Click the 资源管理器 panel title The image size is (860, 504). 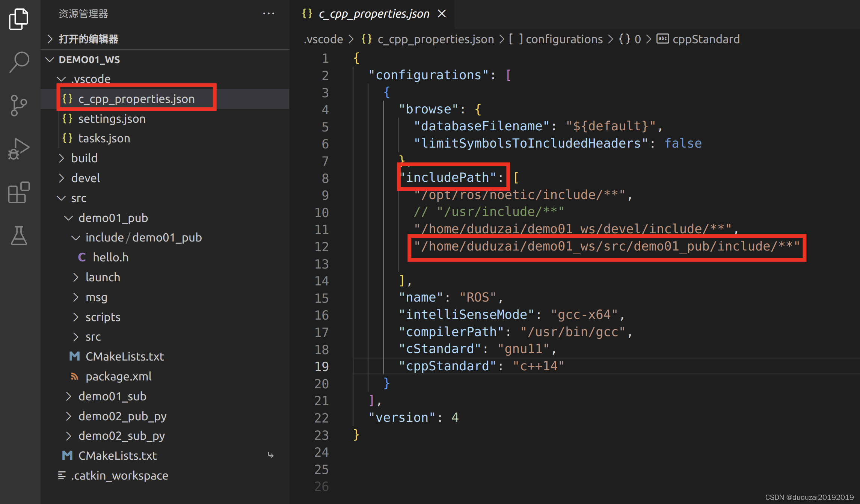83,14
